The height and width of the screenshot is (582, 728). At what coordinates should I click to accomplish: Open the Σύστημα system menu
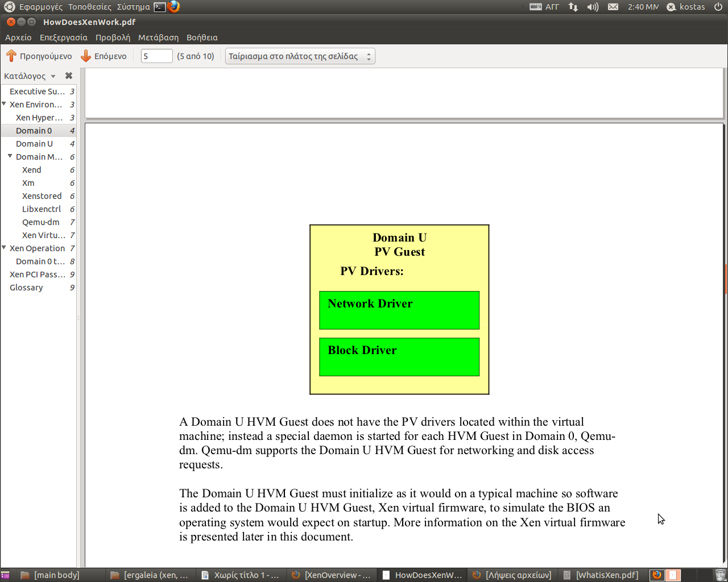pos(133,7)
